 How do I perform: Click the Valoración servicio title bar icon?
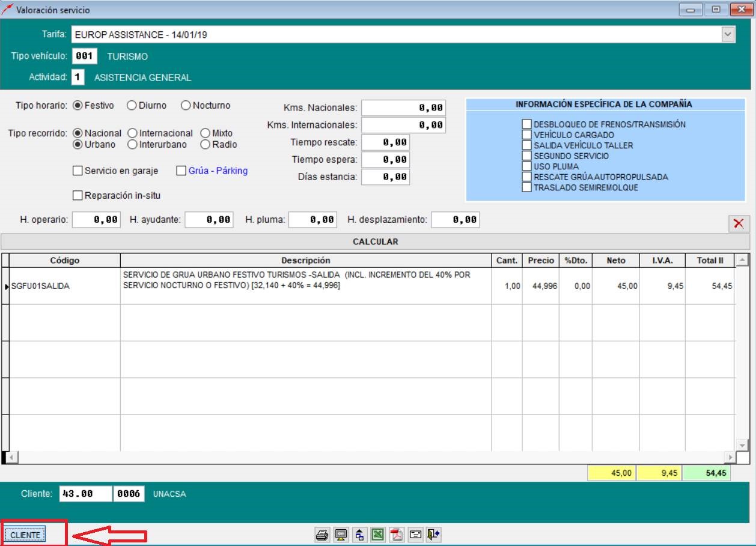pyautogui.click(x=8, y=10)
